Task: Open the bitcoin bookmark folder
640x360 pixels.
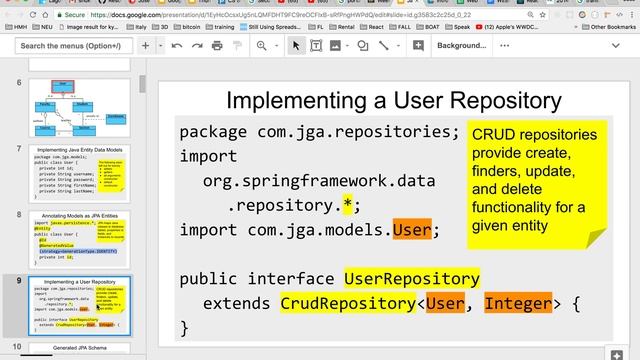Action: coord(187,27)
